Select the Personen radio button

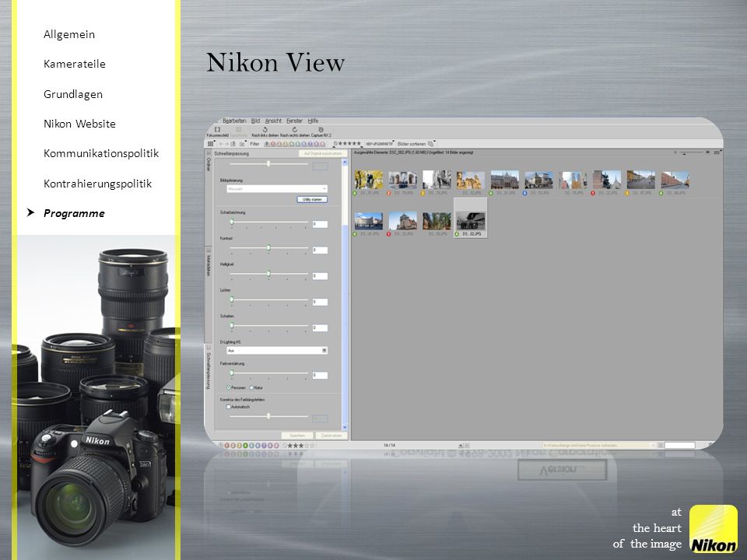click(x=229, y=387)
